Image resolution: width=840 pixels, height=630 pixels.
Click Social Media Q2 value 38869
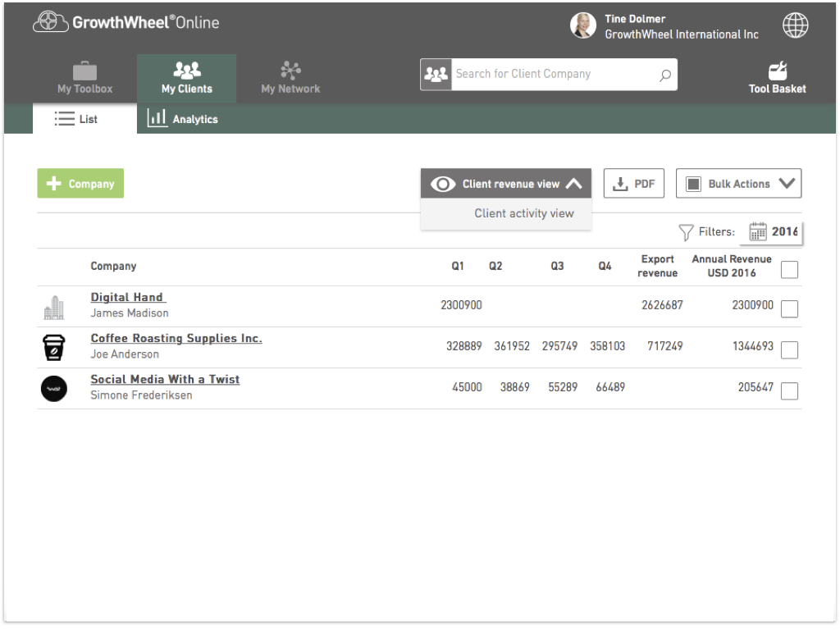point(515,387)
